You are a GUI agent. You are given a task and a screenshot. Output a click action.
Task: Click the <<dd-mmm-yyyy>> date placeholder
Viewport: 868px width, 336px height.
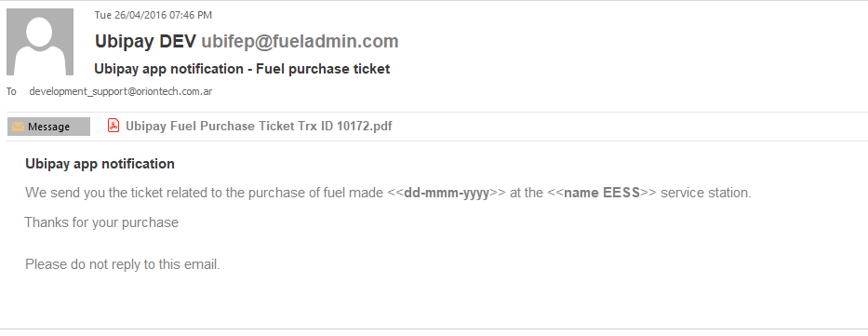click(447, 194)
